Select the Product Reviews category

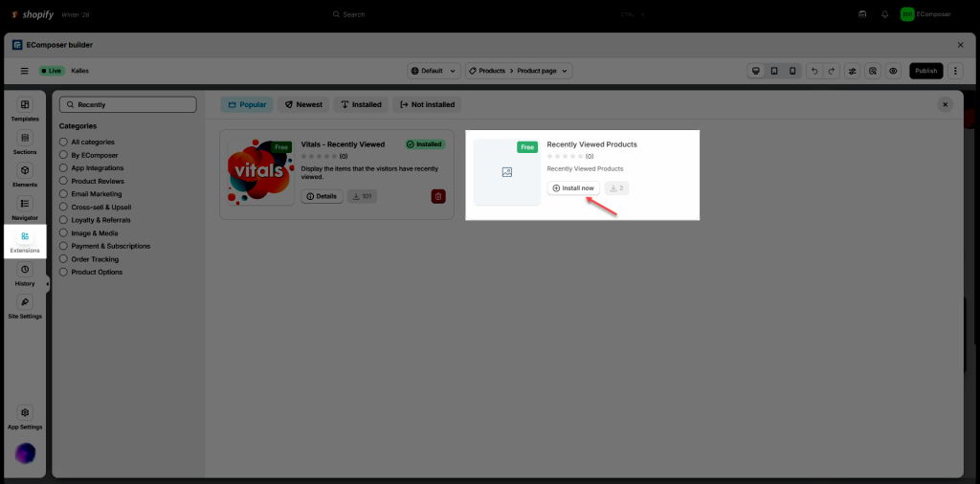(x=63, y=181)
